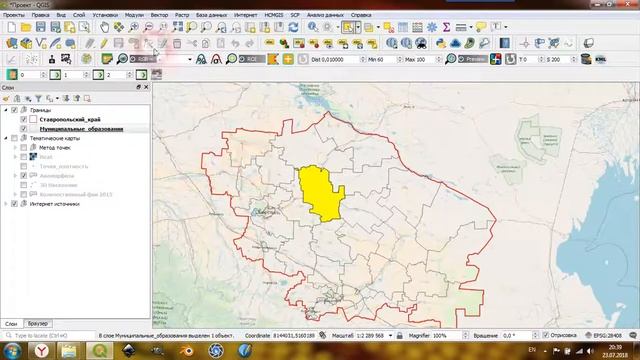Viewport: 640px width, 360px height.
Task: Open the Проекты menu
Action: [x=13, y=15]
